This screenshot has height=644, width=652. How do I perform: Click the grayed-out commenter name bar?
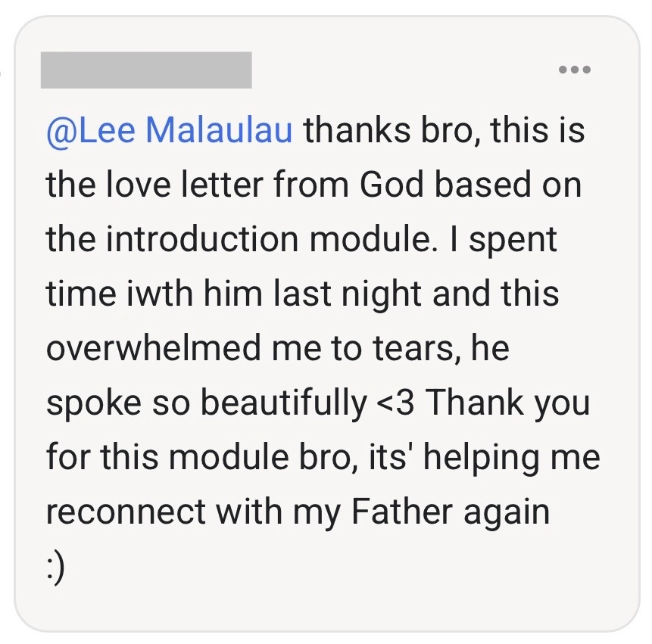(x=146, y=70)
